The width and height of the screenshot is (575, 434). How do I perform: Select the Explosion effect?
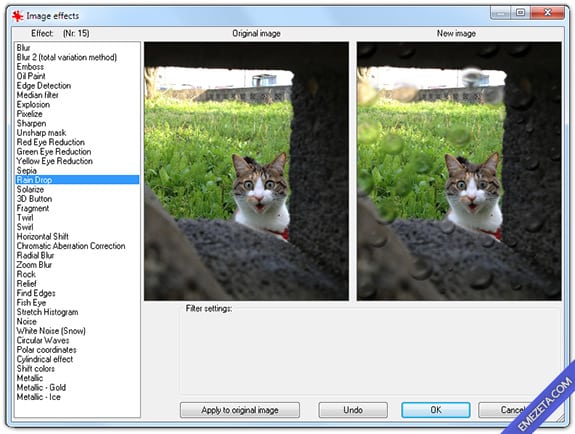pos(33,105)
